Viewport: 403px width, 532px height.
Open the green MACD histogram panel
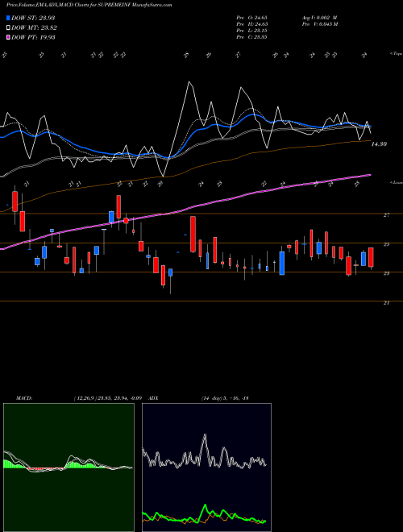69,468
